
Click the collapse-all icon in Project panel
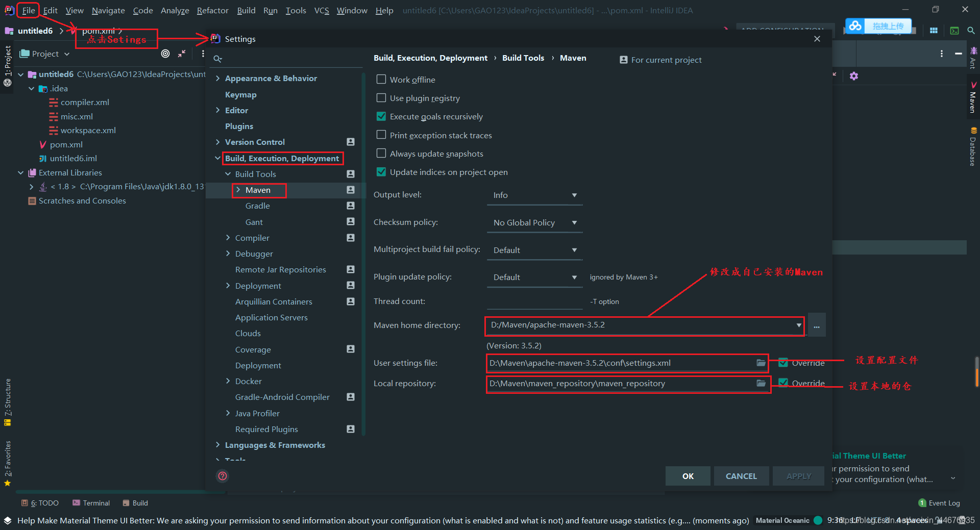pos(182,54)
